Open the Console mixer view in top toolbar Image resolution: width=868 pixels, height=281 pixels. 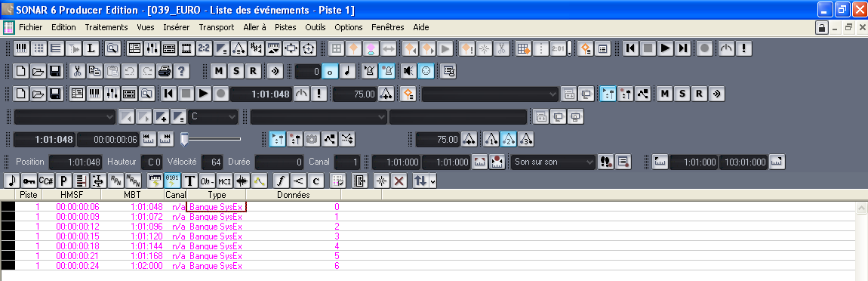click(x=151, y=48)
